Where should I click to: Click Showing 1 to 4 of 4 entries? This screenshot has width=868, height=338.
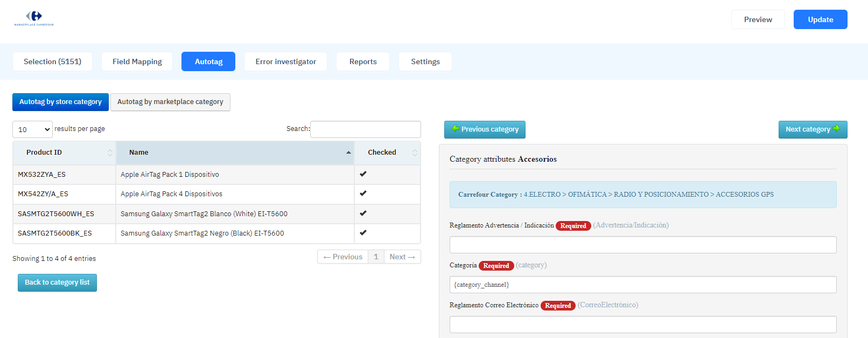(x=54, y=259)
